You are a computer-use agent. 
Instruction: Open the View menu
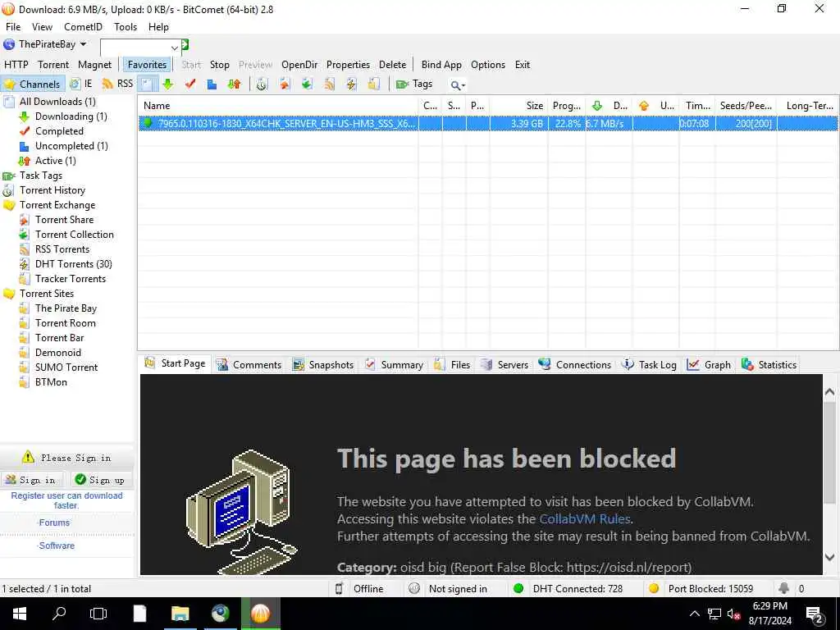pyautogui.click(x=42, y=27)
